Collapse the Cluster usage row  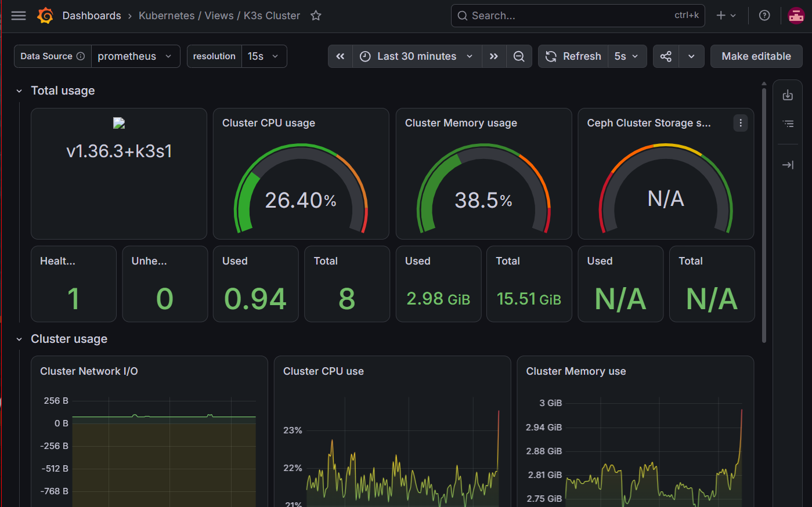pos(19,339)
